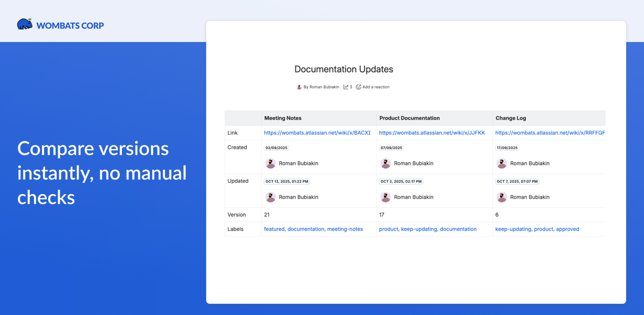Click the Updated row header
Screen dimensions: 644x315
pyautogui.click(x=238, y=181)
